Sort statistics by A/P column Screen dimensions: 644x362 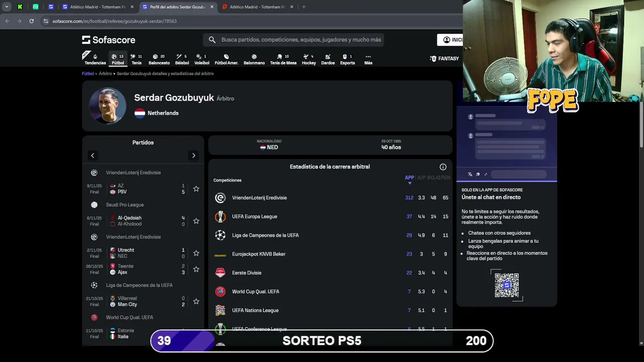[421, 178]
